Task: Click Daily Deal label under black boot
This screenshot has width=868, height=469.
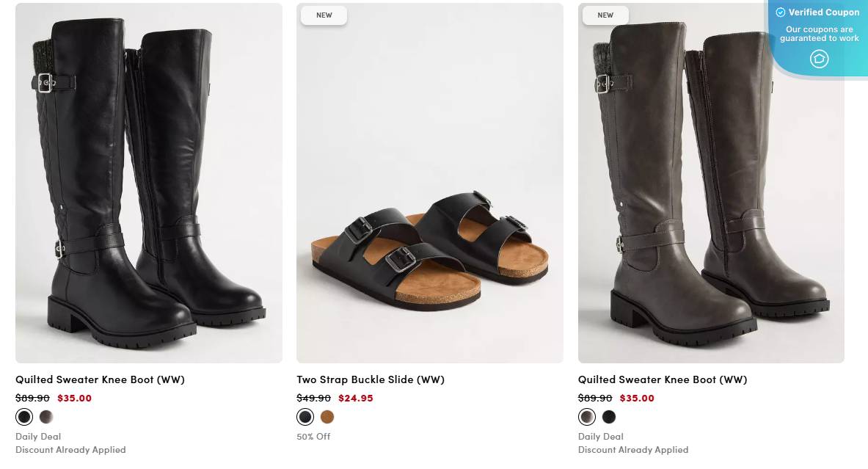Action: [38, 437]
